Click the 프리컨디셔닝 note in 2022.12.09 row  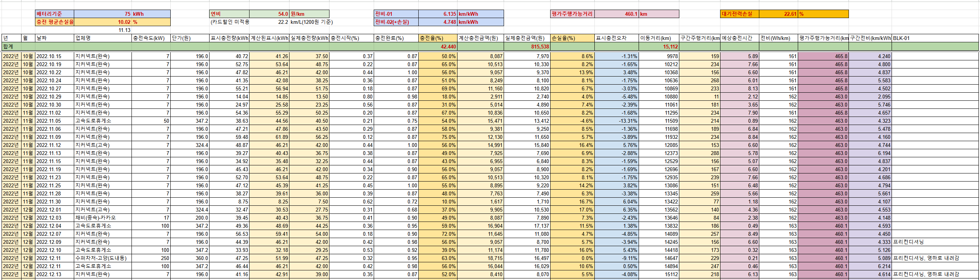coord(935,242)
